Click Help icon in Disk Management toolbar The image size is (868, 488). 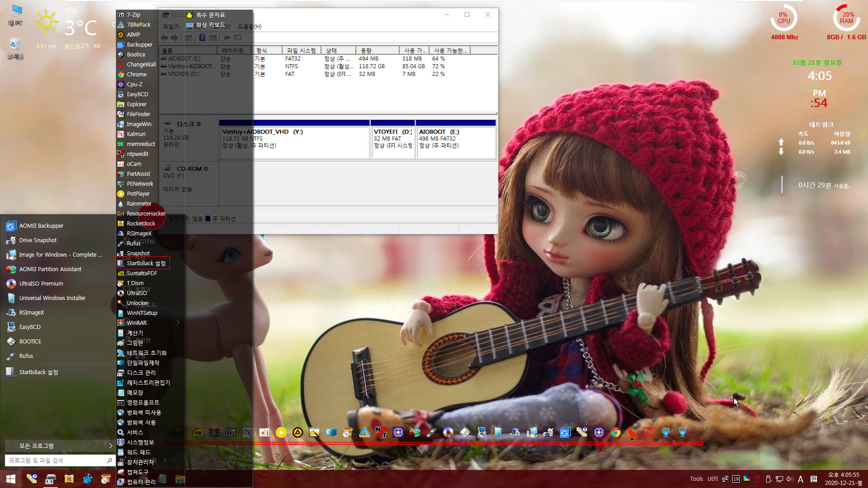coord(202,38)
